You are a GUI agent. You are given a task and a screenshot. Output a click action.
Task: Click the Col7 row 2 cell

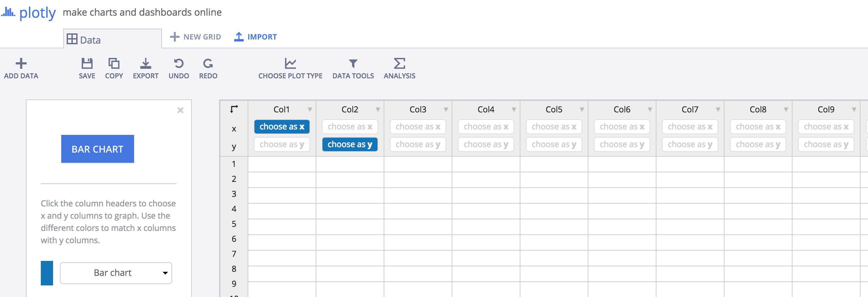click(690, 180)
